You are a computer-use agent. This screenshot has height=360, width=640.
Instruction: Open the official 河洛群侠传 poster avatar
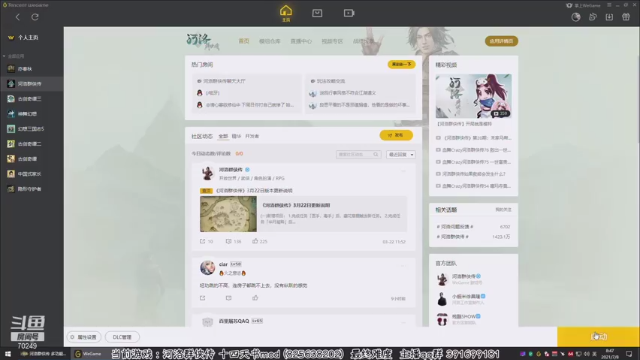(207, 173)
